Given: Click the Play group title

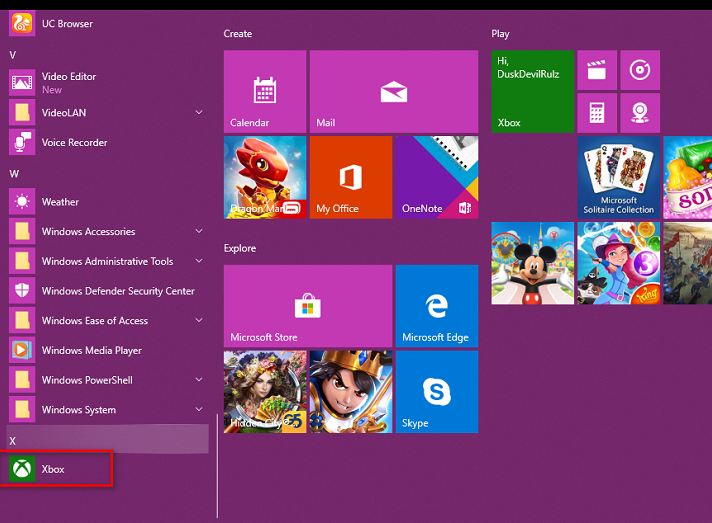Looking at the screenshot, I should tap(500, 34).
